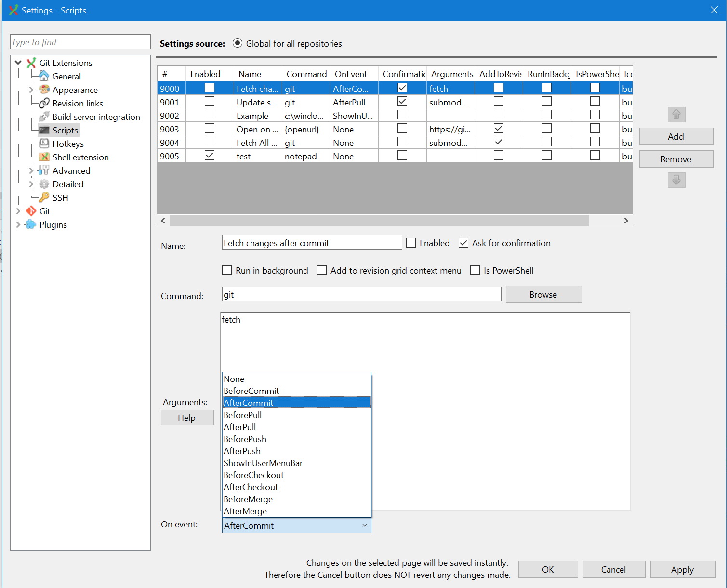This screenshot has width=727, height=588.
Task: Click the Revision links icon
Action: (44, 103)
